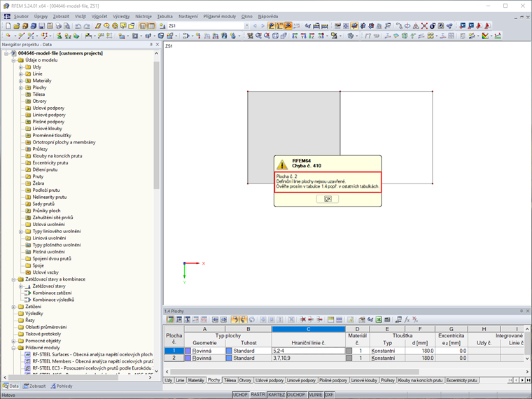532x399 pixels.
Task: Open RF-STEEL Surfaces module entry
Action: pos(92,354)
